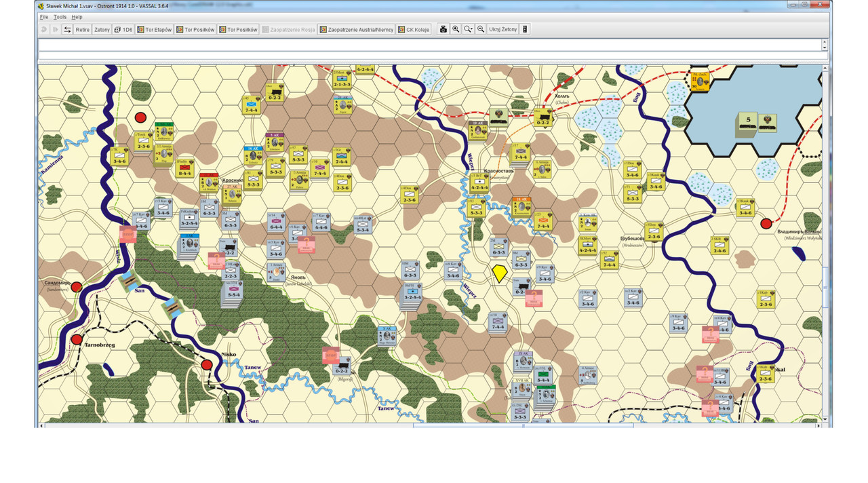Zoom out with the magnifier minus icon
Image resolution: width=868 pixels, height=483 pixels.
pos(481,30)
